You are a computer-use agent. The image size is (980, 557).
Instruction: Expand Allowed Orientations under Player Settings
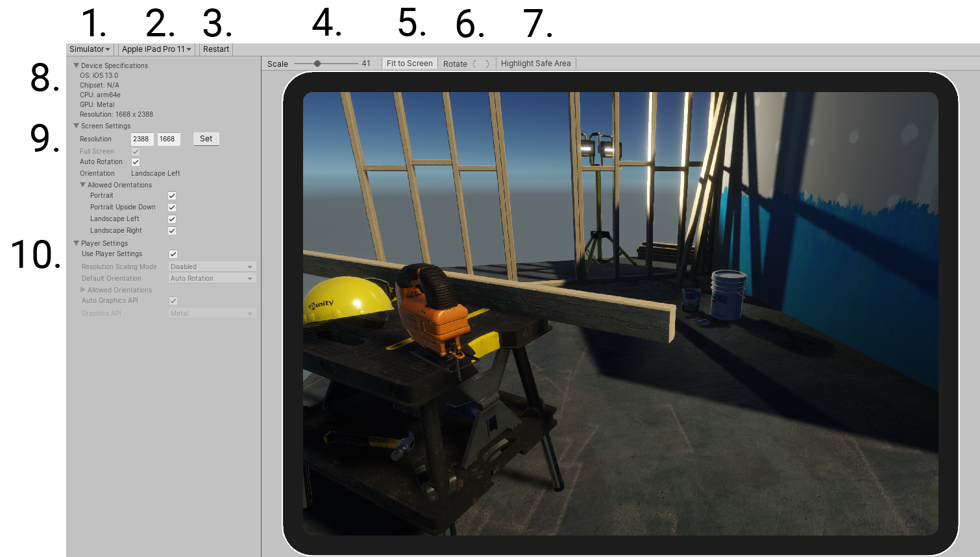click(x=83, y=289)
